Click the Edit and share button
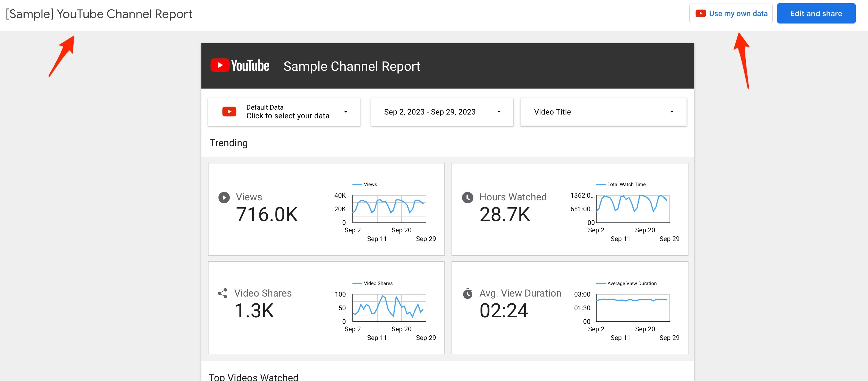 point(816,13)
